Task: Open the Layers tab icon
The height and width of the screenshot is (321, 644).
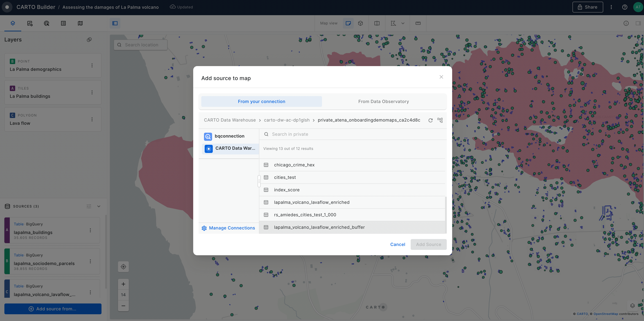Action: tap(13, 23)
